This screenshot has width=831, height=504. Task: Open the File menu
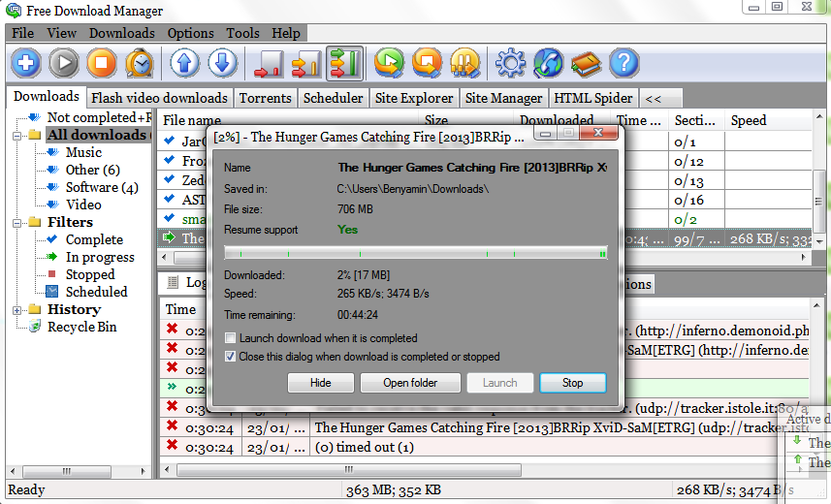pos(23,33)
